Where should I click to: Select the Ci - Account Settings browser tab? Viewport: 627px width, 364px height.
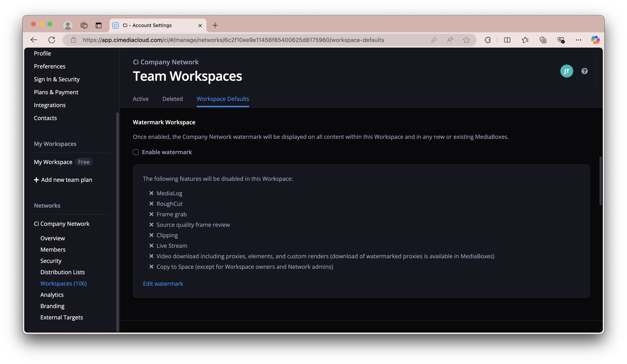[158, 25]
